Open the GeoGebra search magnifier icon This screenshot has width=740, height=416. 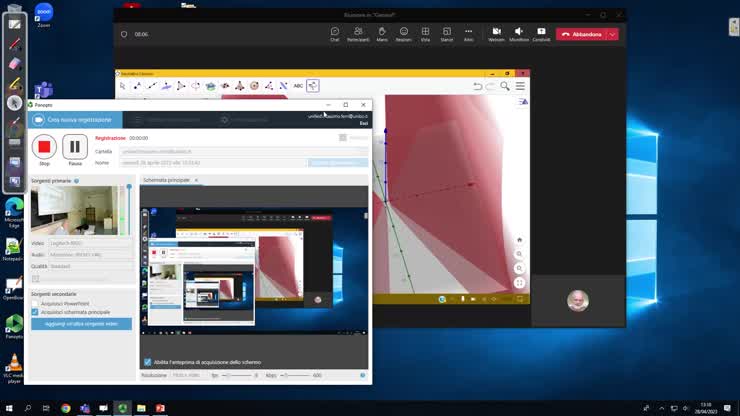click(x=505, y=87)
